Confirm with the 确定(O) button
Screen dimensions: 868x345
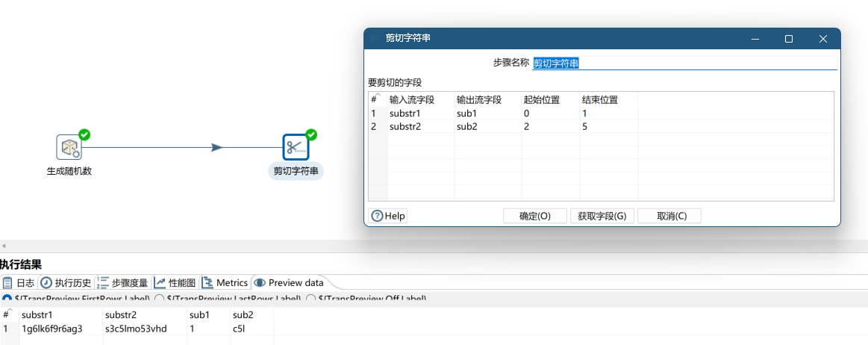pyautogui.click(x=534, y=216)
